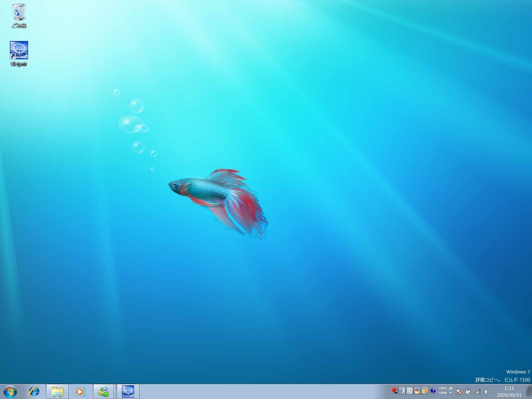Open Action Center flag icon in tray

click(x=459, y=392)
